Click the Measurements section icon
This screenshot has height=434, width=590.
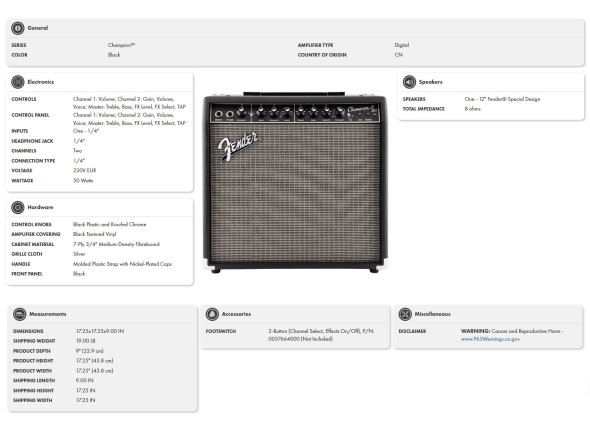20,314
